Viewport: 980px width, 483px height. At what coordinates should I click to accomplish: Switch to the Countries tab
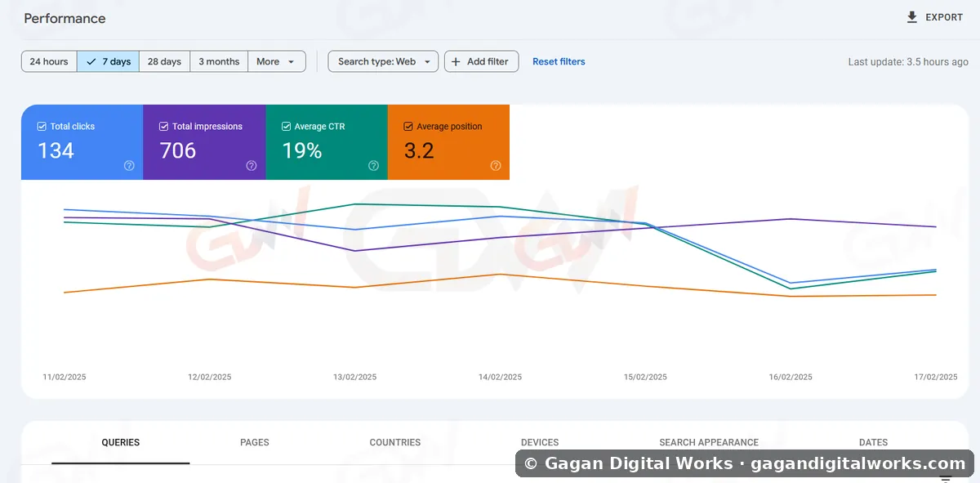tap(395, 443)
